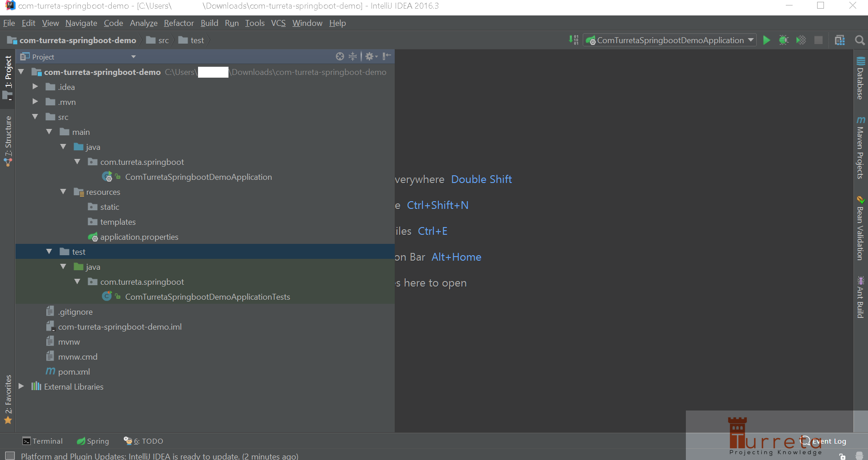The width and height of the screenshot is (868, 460).
Task: Collapse the src folder
Action: 35,117
